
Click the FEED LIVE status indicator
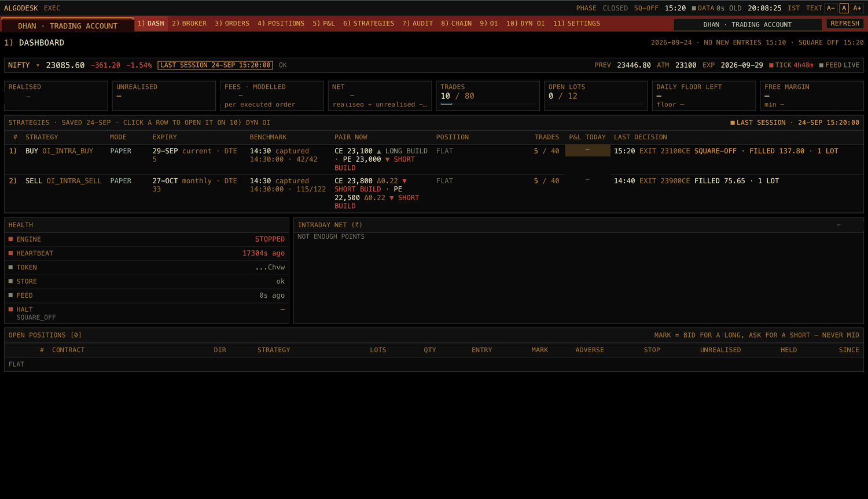tap(839, 65)
